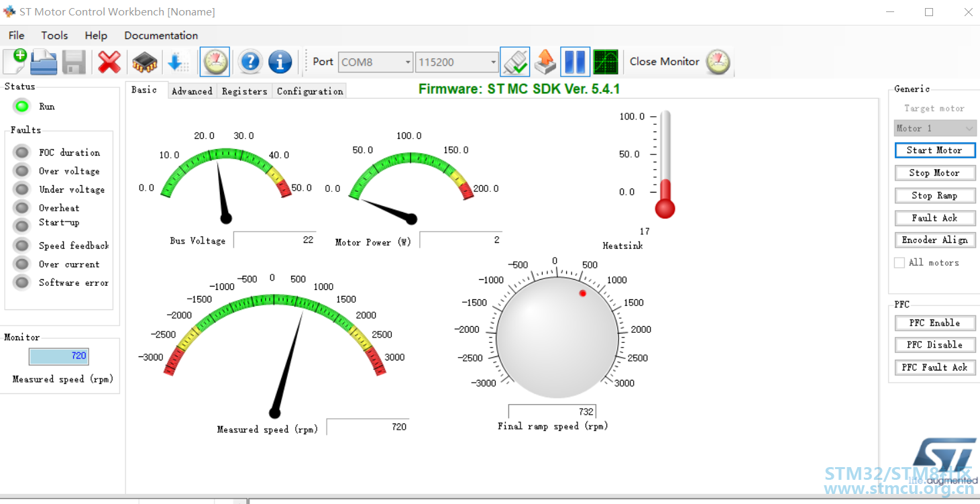Viewport: 980px width, 504px height.
Task: Switch to the Registers tab
Action: click(x=244, y=91)
